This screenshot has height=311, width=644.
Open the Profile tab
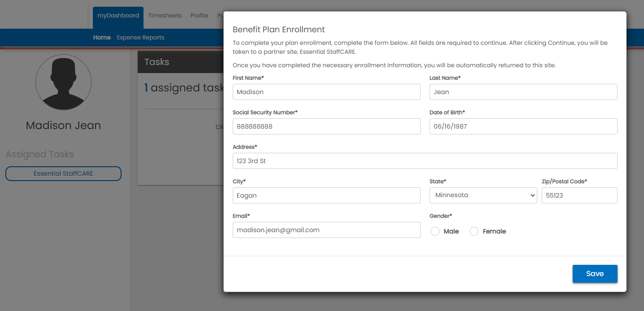click(199, 16)
